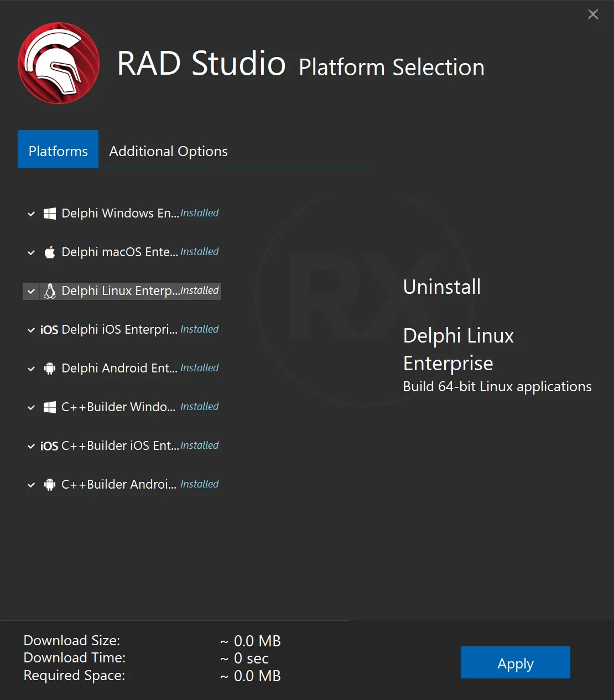Image resolution: width=614 pixels, height=700 pixels.
Task: Select the Delphi iOS Enterpri... row label
Action: (x=119, y=329)
